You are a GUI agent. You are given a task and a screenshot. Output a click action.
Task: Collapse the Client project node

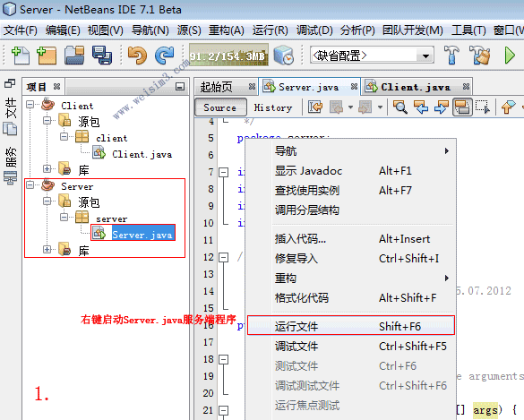coord(30,105)
